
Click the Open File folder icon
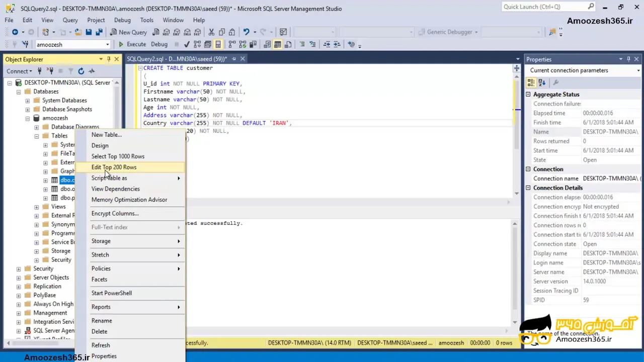78,32
